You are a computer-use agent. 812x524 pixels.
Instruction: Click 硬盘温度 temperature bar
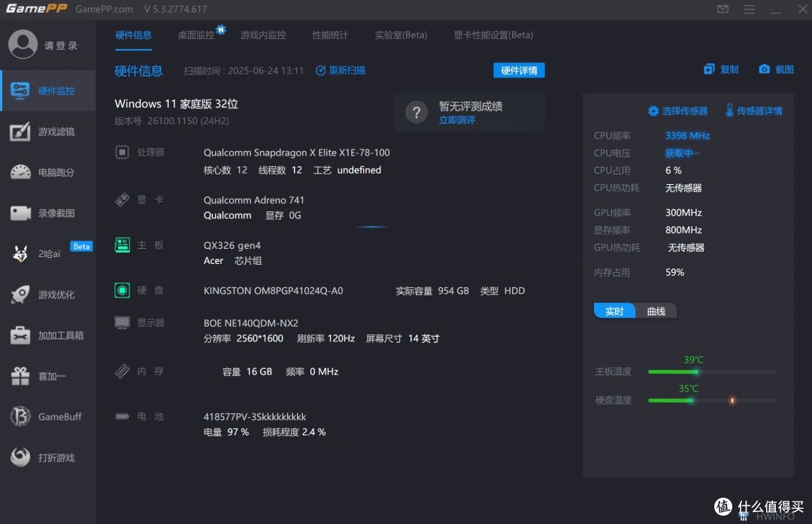(712, 400)
